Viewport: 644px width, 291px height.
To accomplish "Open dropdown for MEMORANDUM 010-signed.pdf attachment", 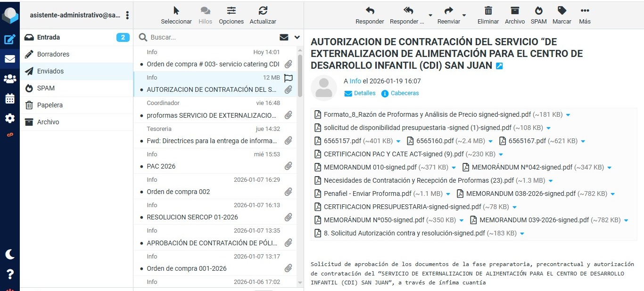I will [454, 168].
